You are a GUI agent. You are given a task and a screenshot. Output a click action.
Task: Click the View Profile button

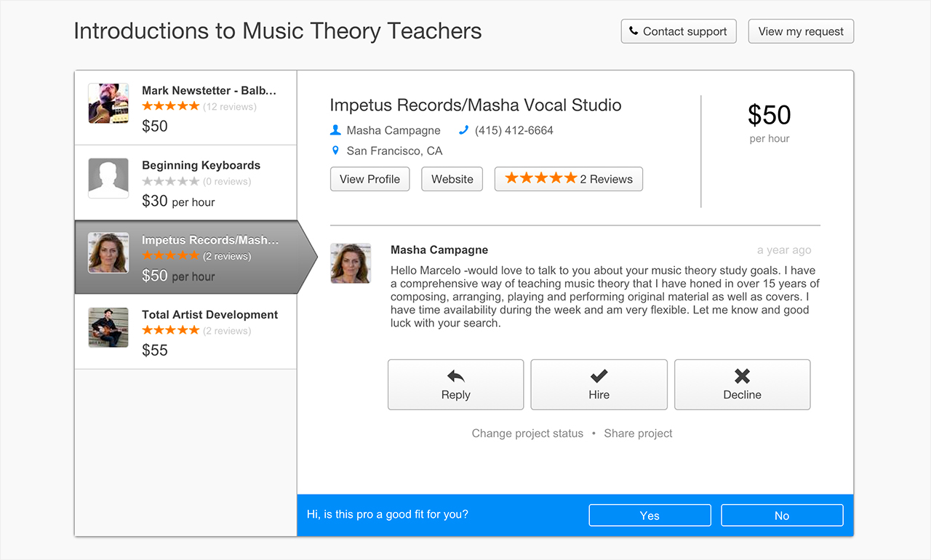pos(369,179)
